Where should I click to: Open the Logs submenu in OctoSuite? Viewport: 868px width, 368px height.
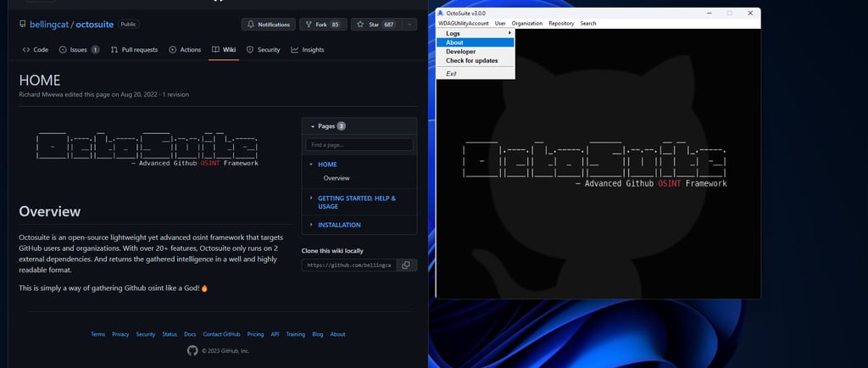[476, 34]
